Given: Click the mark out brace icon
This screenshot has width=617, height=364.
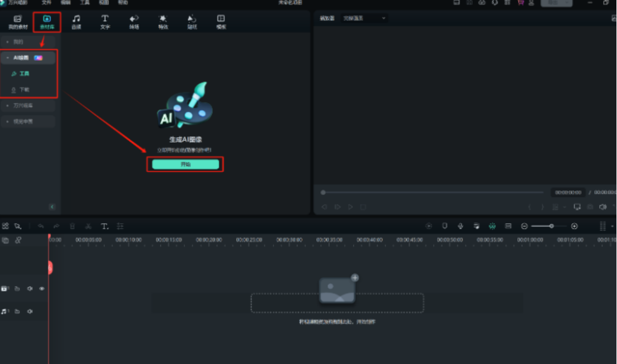Looking at the screenshot, I should point(542,206).
